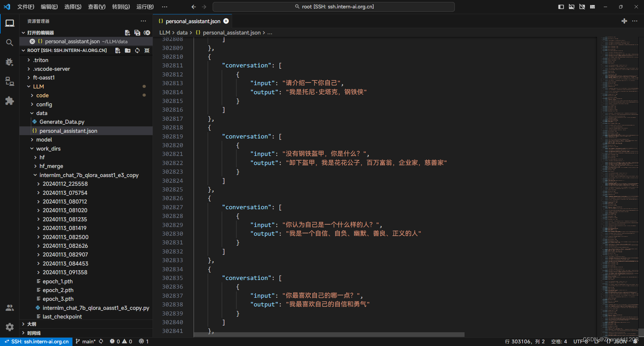Open the Extensions view

pyautogui.click(x=10, y=101)
